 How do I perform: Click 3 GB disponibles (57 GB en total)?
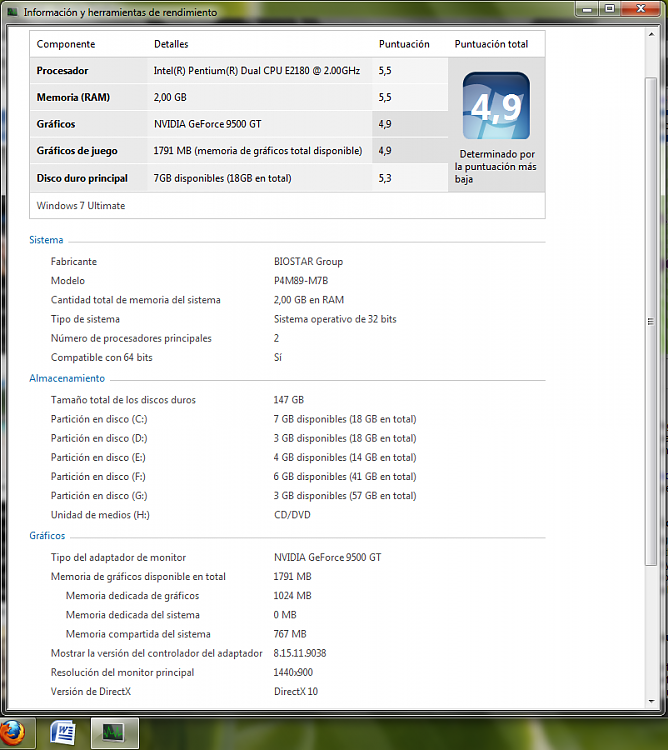[x=345, y=496]
